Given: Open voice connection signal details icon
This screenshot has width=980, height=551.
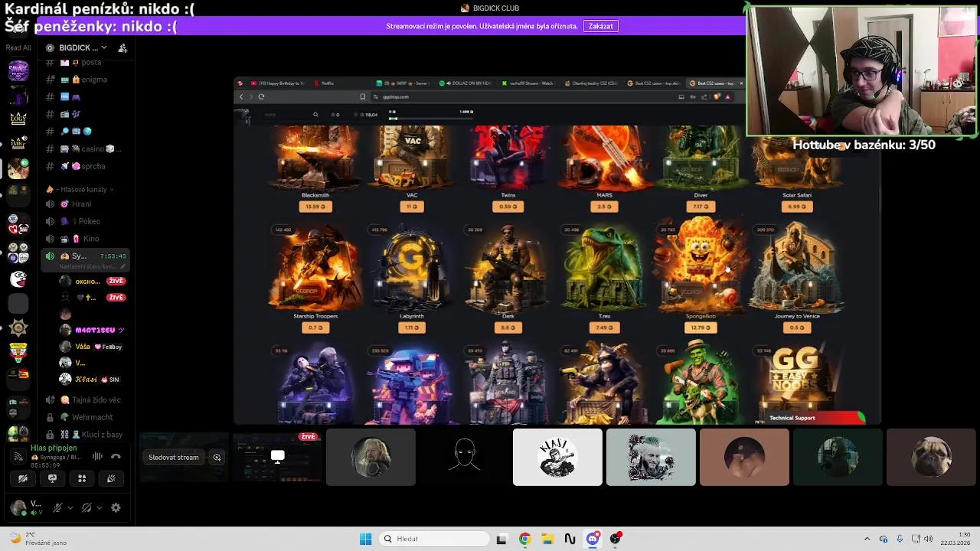Looking at the screenshot, I should pos(18,456).
